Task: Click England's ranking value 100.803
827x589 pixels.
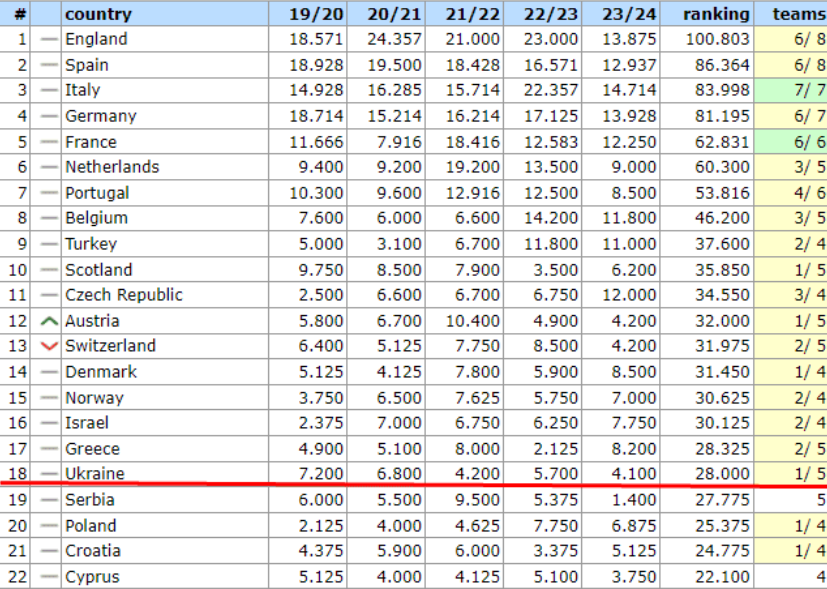Action: (x=716, y=39)
